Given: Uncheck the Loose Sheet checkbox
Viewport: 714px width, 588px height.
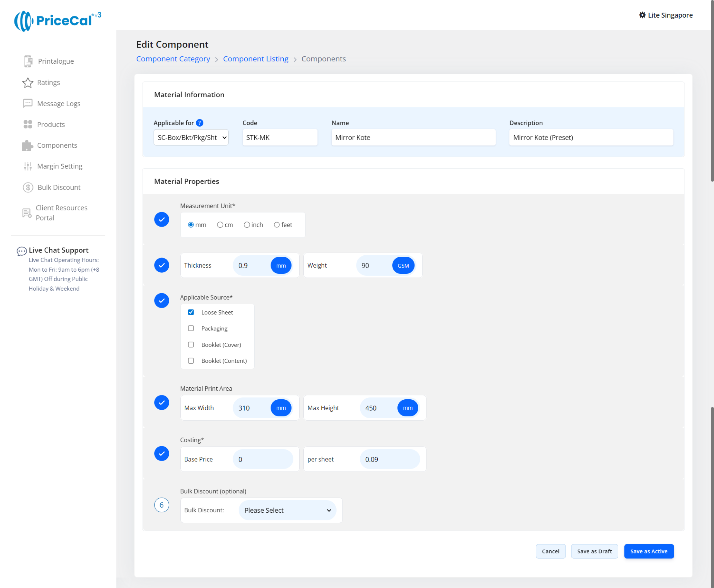Looking at the screenshot, I should click(191, 312).
